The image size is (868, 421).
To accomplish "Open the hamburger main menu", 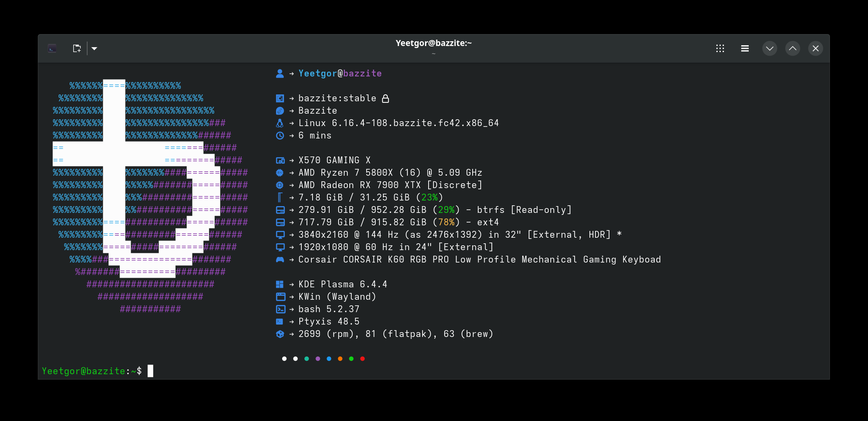I will pyautogui.click(x=745, y=48).
